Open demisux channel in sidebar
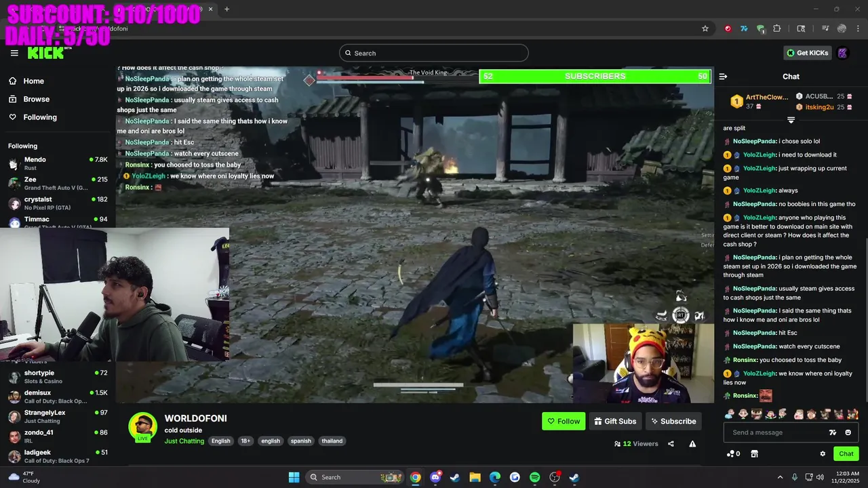Viewport: 868px width, 488px height. coord(58,396)
